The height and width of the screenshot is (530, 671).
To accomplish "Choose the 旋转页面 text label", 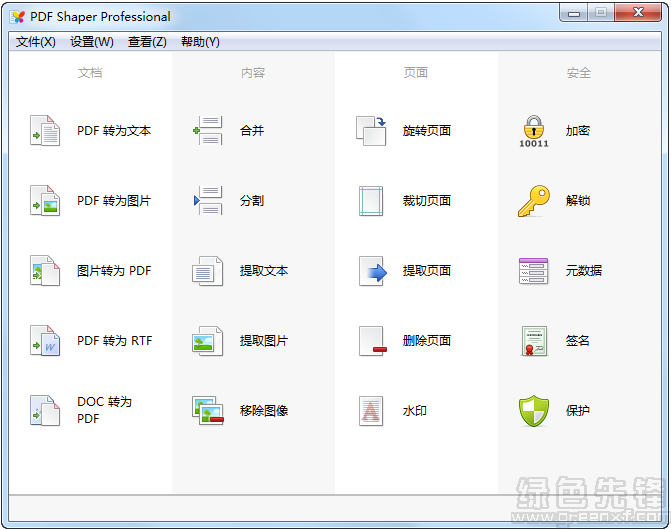I will coord(427,130).
